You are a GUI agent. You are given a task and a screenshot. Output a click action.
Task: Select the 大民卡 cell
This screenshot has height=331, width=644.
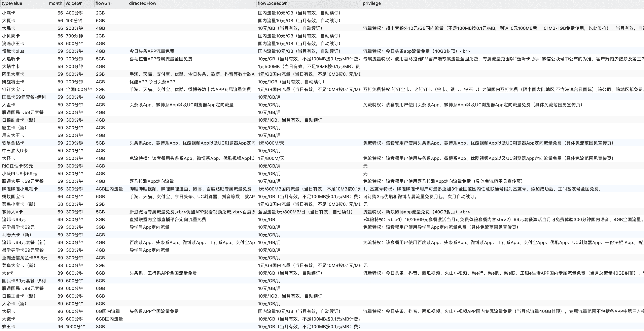(x=8, y=28)
